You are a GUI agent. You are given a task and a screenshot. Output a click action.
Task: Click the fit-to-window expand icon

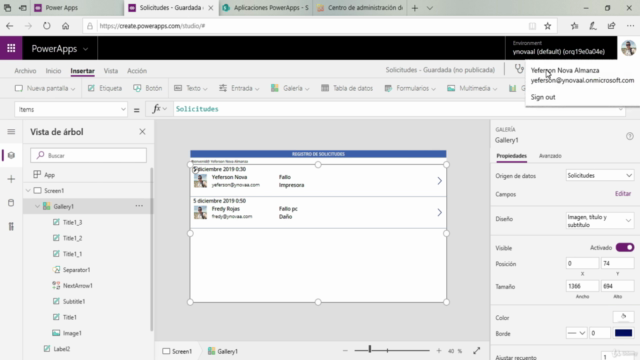(476, 351)
